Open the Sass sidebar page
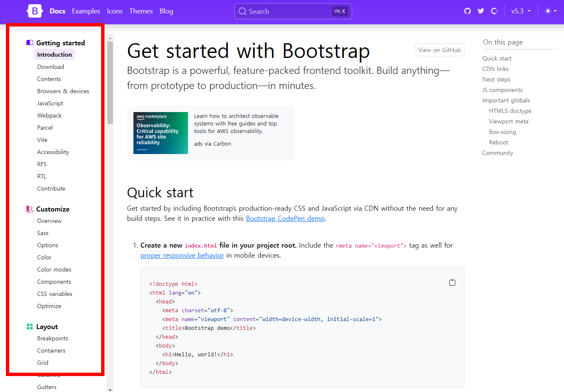The height and width of the screenshot is (392, 564). click(x=42, y=233)
